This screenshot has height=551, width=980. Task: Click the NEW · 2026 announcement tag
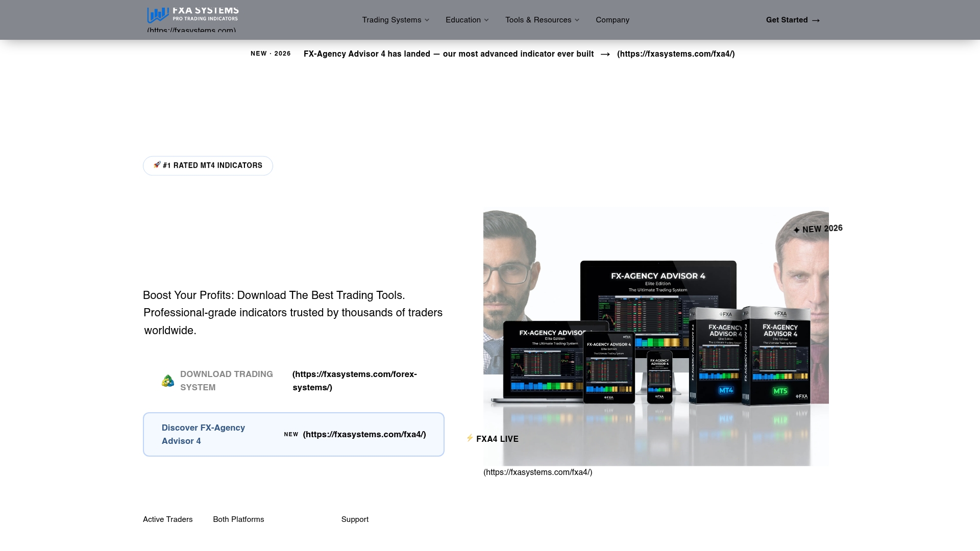271,54
